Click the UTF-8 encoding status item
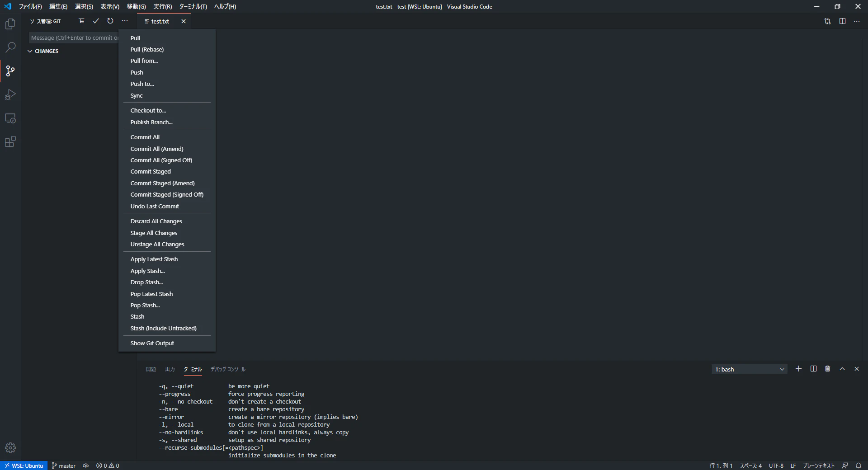Screen dimensions: 868x470 [x=776, y=465]
